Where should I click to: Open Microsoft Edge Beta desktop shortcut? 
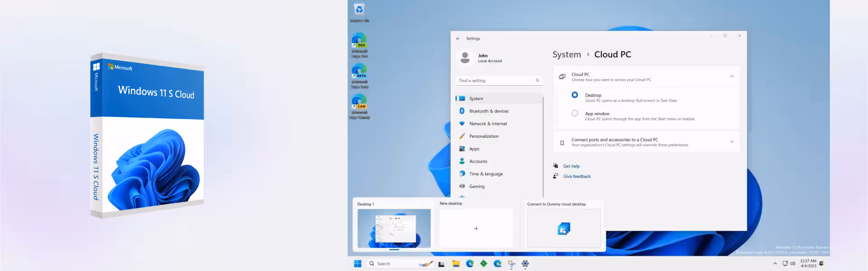(359, 76)
